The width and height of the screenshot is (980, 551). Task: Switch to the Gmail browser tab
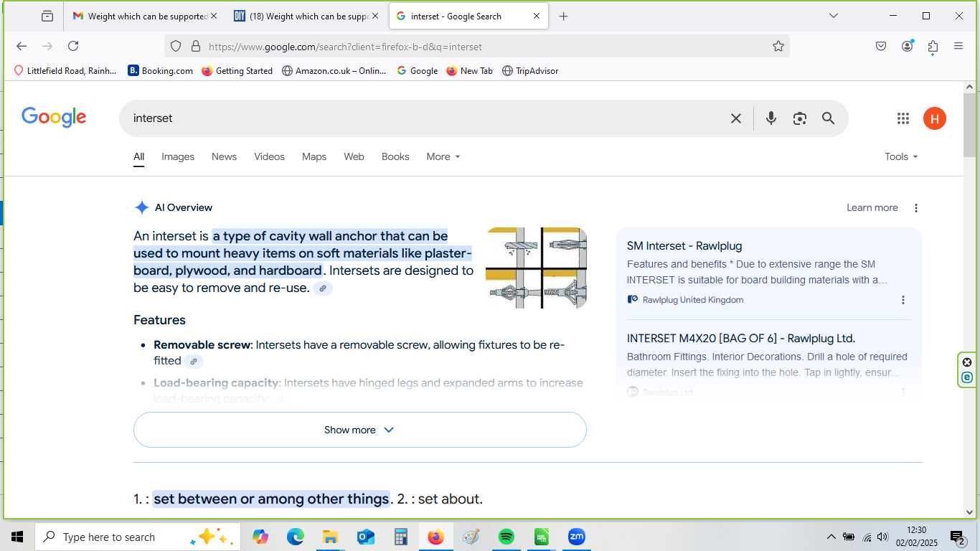click(141, 16)
